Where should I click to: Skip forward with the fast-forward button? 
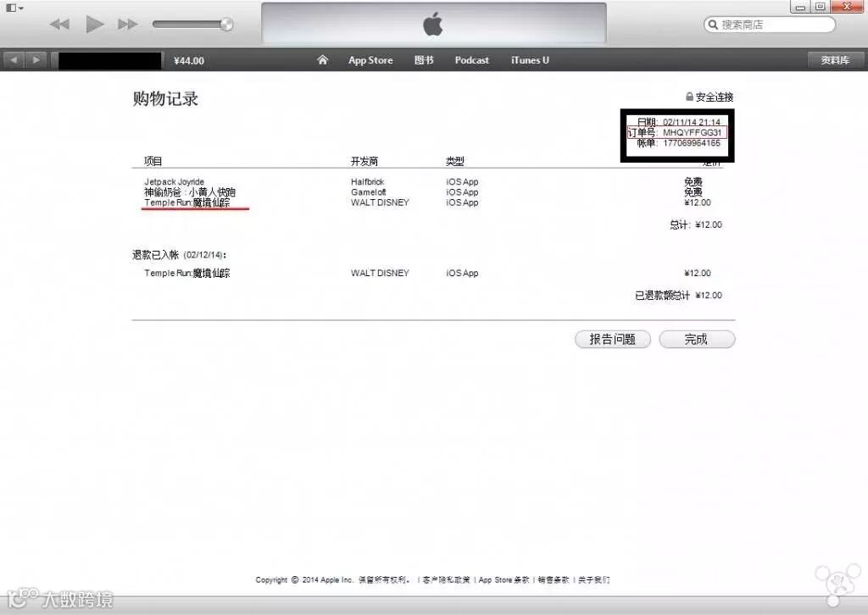click(x=128, y=25)
